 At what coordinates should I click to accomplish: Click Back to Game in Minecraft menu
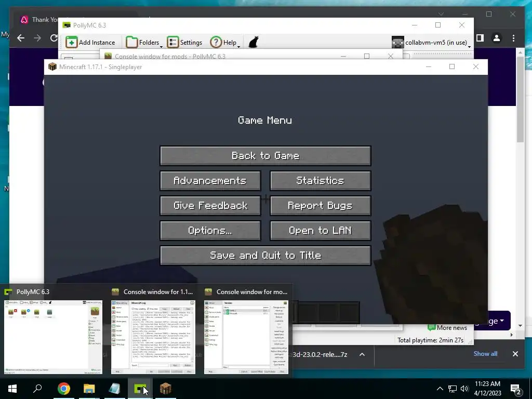click(265, 156)
